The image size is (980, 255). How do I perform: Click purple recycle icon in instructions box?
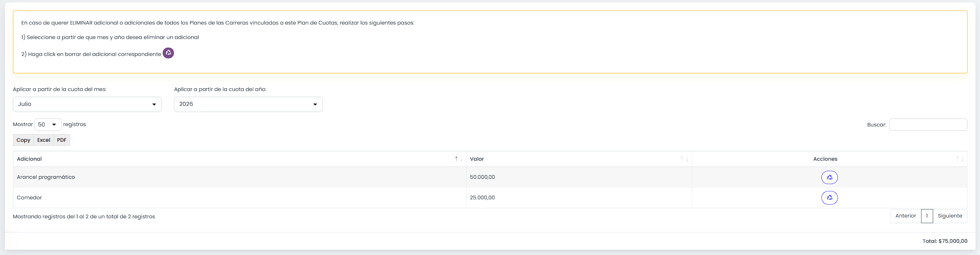[168, 53]
